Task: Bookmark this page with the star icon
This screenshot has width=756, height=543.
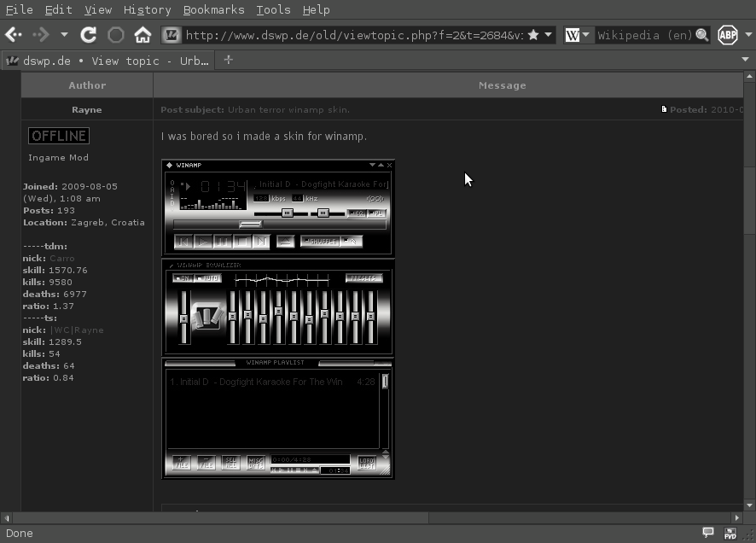Action: tap(533, 35)
